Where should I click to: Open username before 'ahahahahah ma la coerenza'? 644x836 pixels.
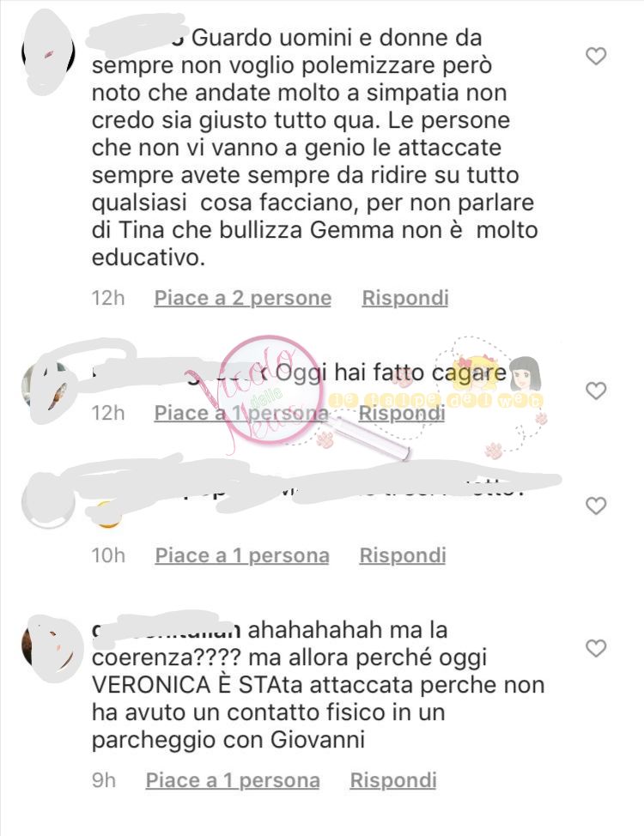click(x=166, y=630)
